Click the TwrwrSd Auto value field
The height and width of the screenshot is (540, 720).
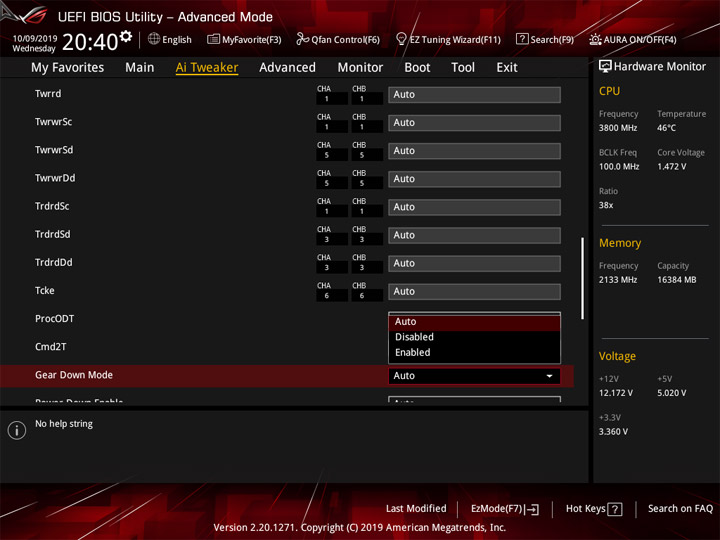(474, 151)
